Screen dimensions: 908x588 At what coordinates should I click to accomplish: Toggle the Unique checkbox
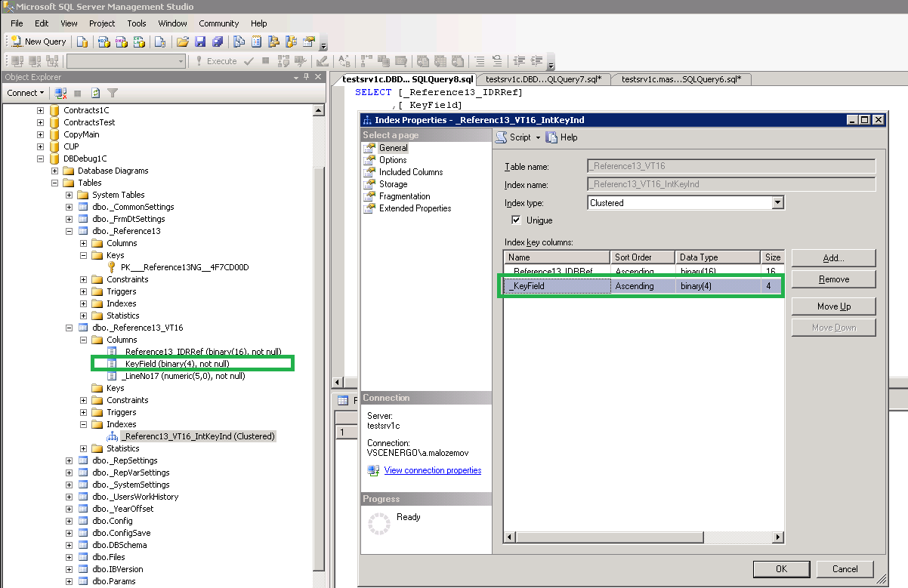(x=517, y=220)
